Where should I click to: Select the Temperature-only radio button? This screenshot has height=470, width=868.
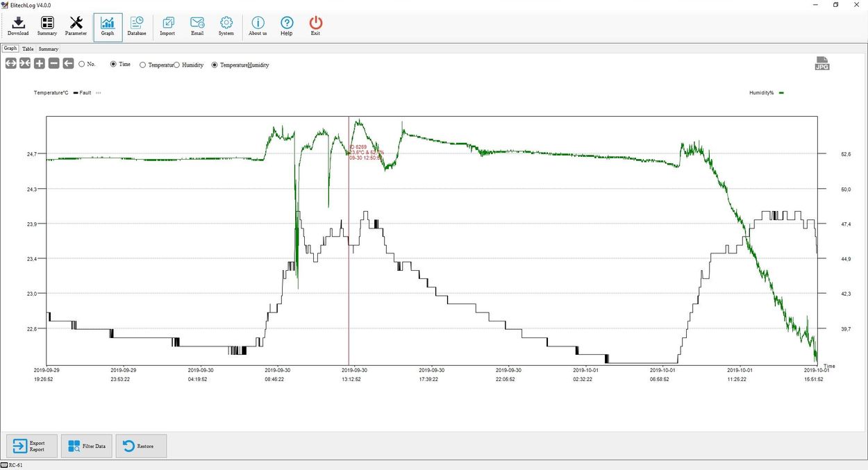point(143,65)
